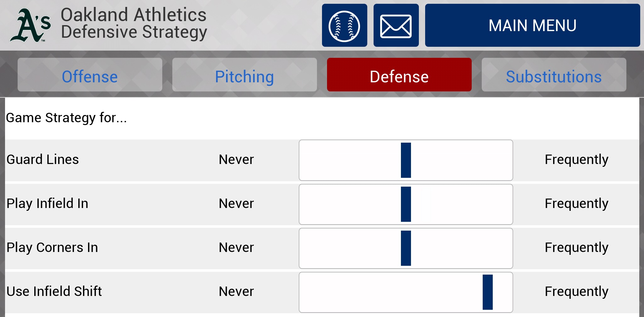Click Never beside Play Corners In
Image resolution: width=644 pixels, height=317 pixels.
click(236, 248)
